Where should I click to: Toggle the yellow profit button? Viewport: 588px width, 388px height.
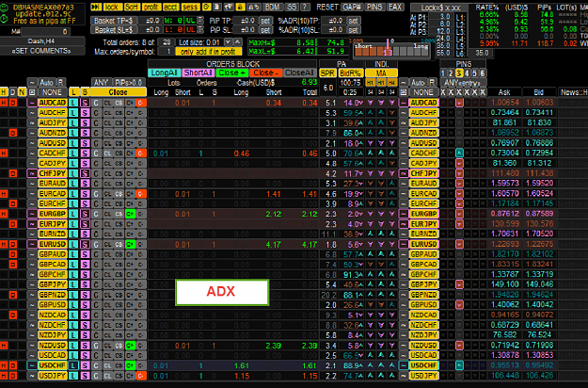[151, 7]
